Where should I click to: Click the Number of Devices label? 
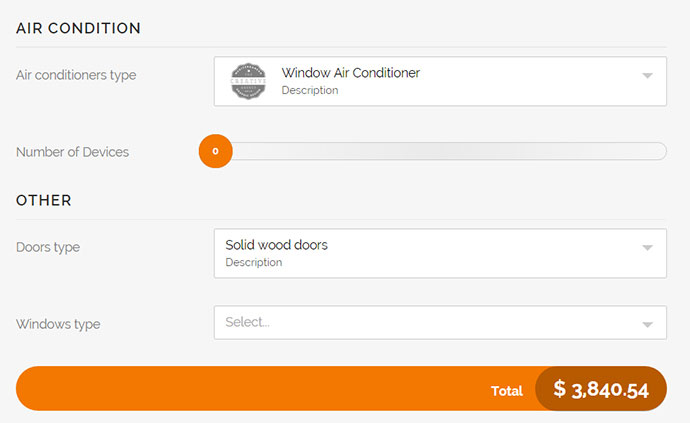tap(73, 152)
